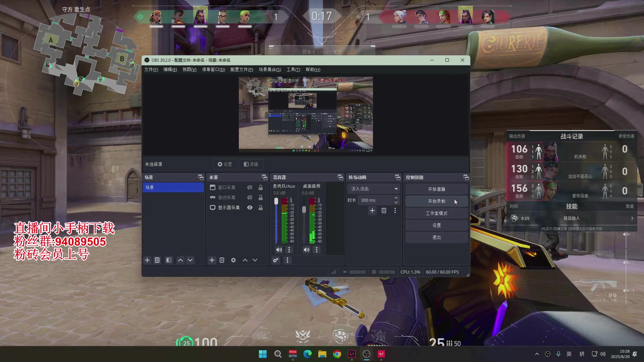
Task: Open 滤镜 filters button below preview
Action: [x=251, y=164]
